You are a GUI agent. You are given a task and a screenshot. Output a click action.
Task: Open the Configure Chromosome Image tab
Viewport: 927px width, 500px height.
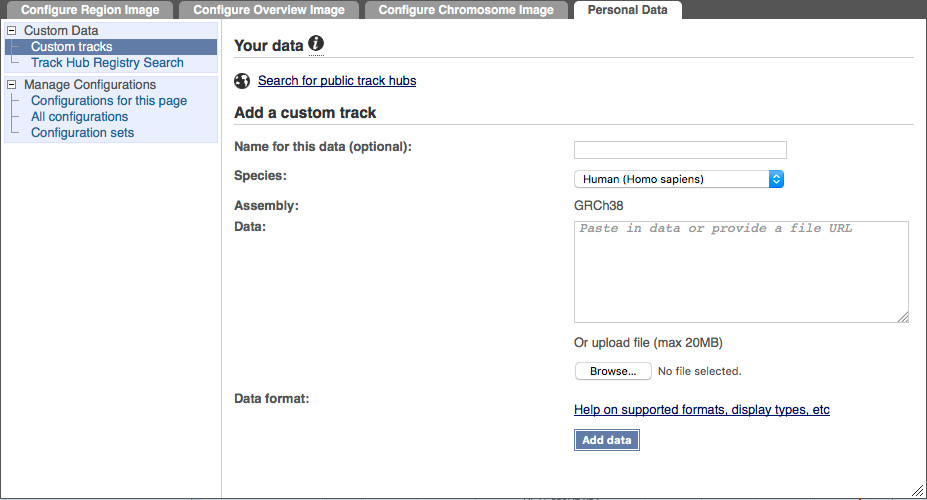(466, 10)
